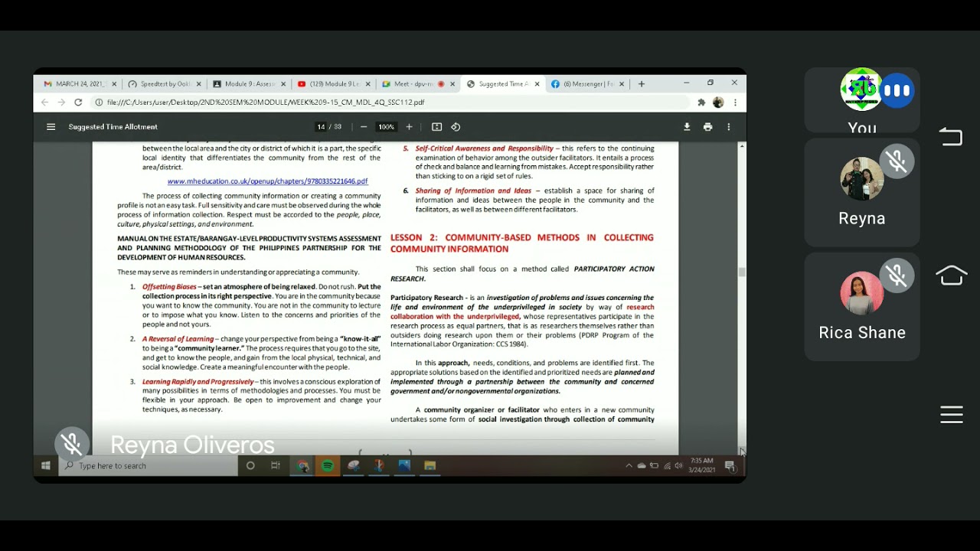Switch to the Module 9: Assess tab

249,84
